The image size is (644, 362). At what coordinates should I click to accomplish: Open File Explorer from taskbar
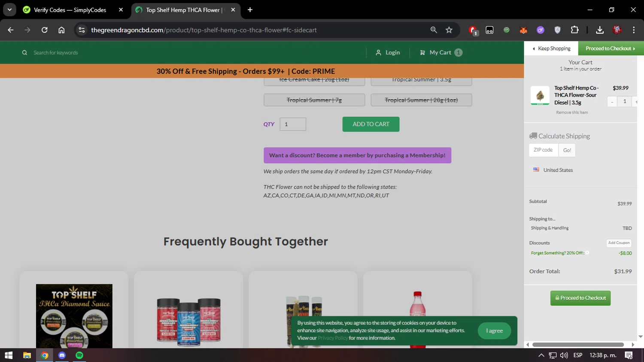tap(27, 355)
